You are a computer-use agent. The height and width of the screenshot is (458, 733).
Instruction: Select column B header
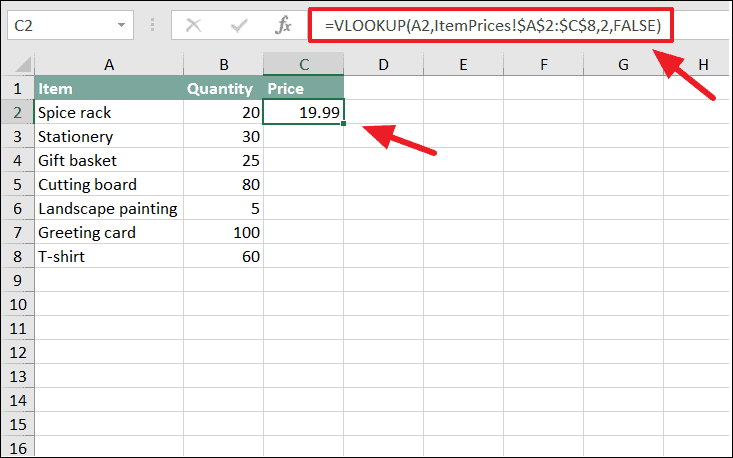pyautogui.click(x=223, y=64)
